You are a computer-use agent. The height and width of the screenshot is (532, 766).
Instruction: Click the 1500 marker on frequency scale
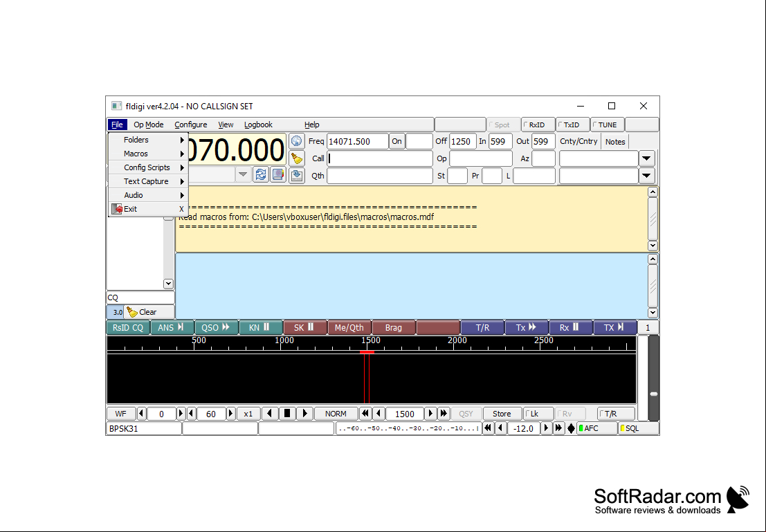point(371,340)
